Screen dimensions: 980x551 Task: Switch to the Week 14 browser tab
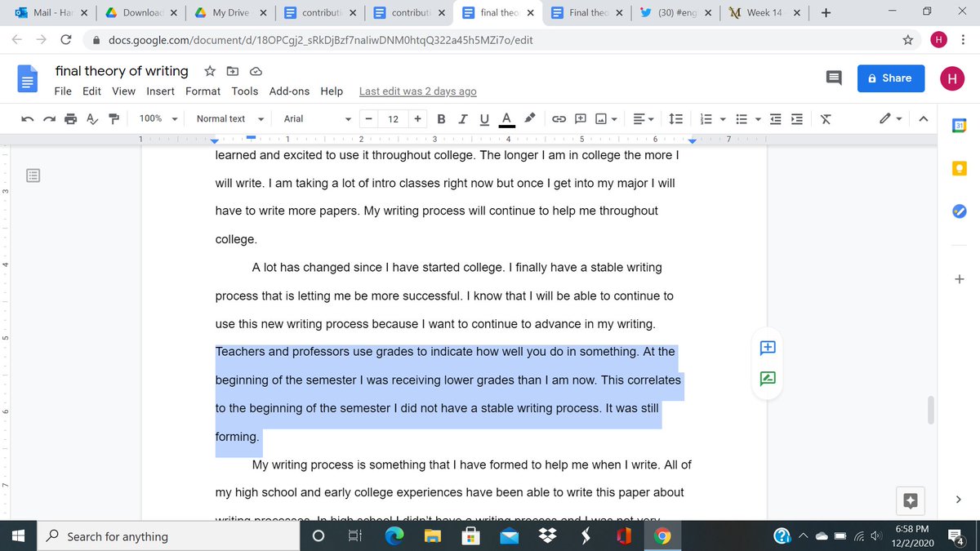point(767,13)
